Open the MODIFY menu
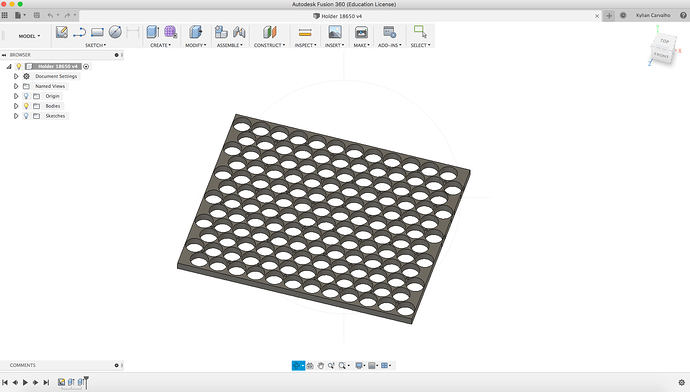 (195, 45)
